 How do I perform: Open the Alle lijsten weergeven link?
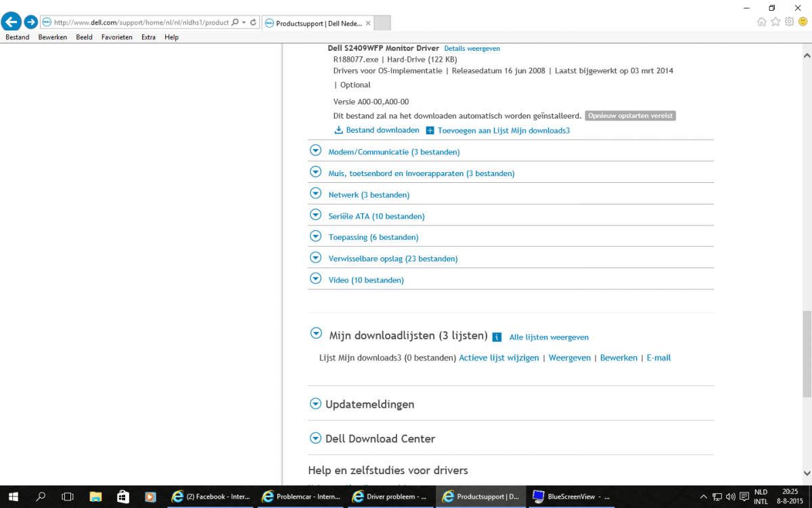tap(549, 337)
